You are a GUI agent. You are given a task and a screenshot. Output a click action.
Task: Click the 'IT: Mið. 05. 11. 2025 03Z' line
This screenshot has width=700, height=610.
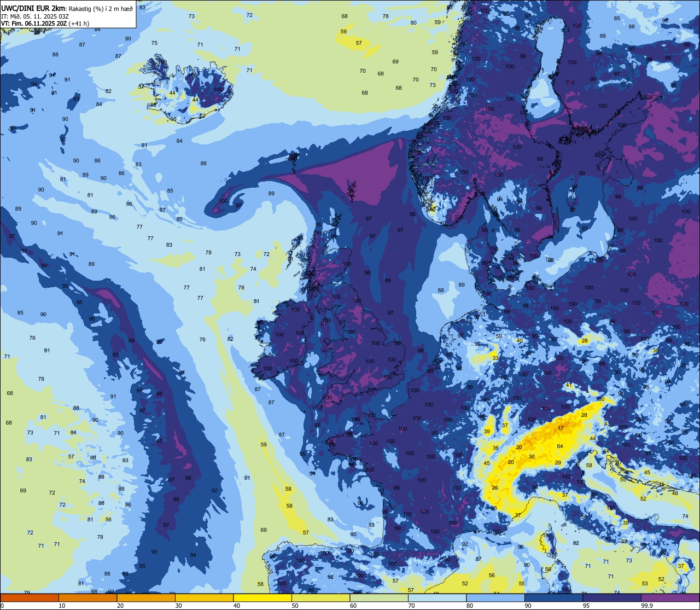tap(34, 16)
